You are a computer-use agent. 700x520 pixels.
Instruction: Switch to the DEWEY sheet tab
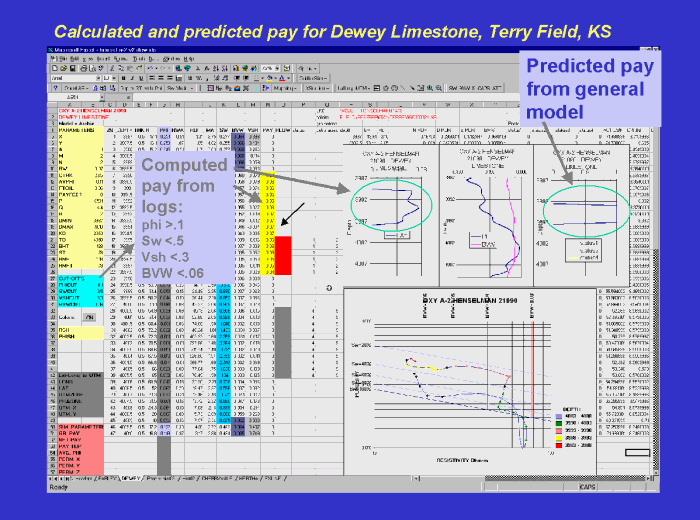[x=131, y=479]
